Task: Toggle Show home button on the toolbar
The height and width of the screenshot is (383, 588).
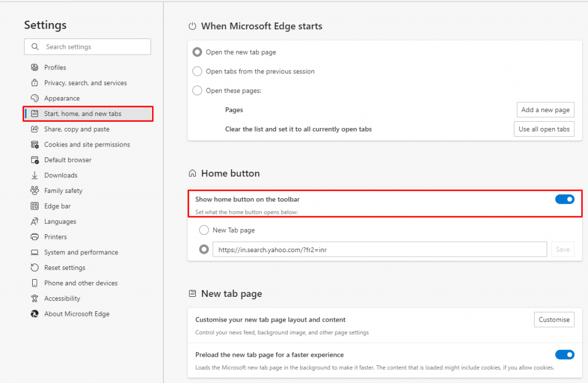Action: (x=564, y=199)
